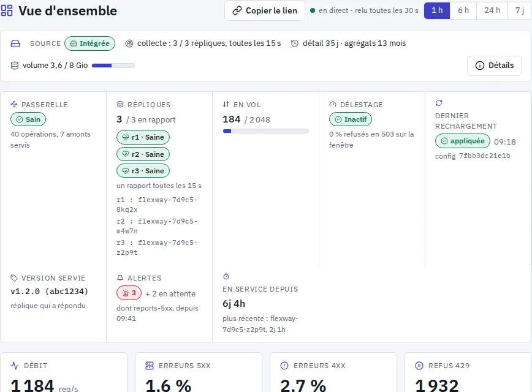Click the En vol 184 / 2 048 progress bar
Image resolution: width=532 pixels, height=392 pixels.
[x=265, y=131]
